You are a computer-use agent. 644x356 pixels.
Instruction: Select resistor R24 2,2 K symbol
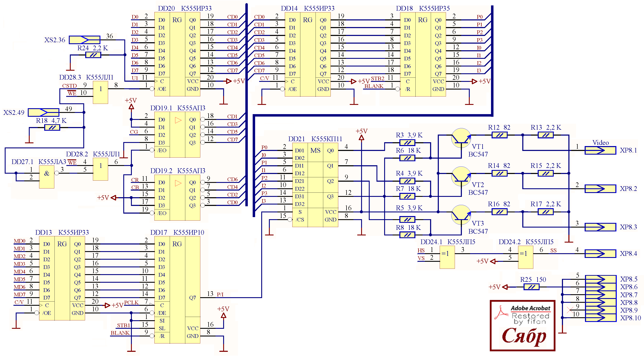93,55
